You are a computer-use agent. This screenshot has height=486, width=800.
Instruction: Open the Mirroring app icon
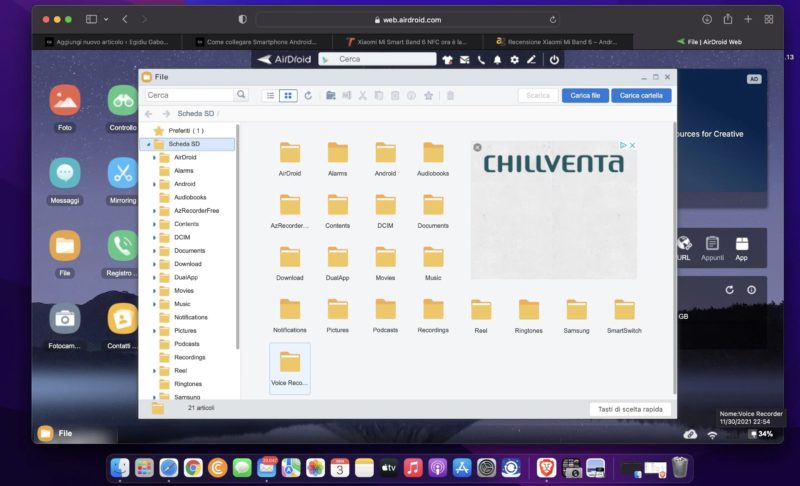click(x=123, y=173)
